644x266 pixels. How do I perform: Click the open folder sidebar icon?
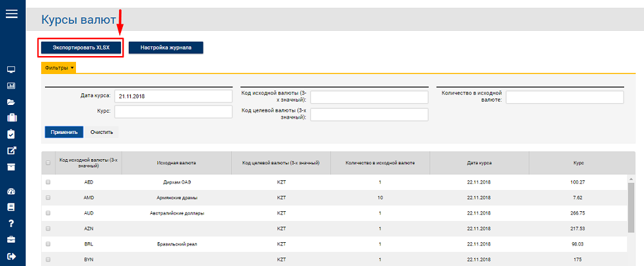pyautogui.click(x=12, y=102)
